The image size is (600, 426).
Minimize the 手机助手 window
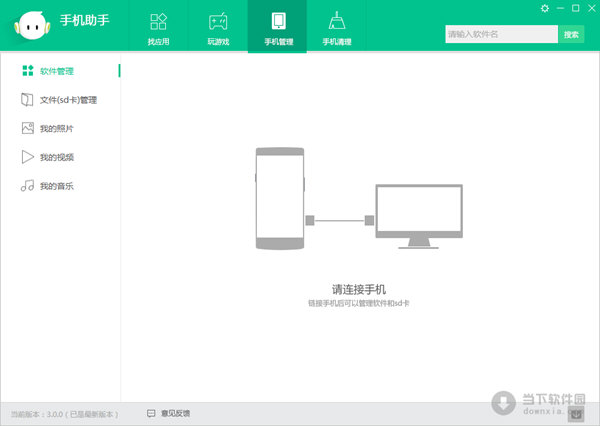[560, 8]
